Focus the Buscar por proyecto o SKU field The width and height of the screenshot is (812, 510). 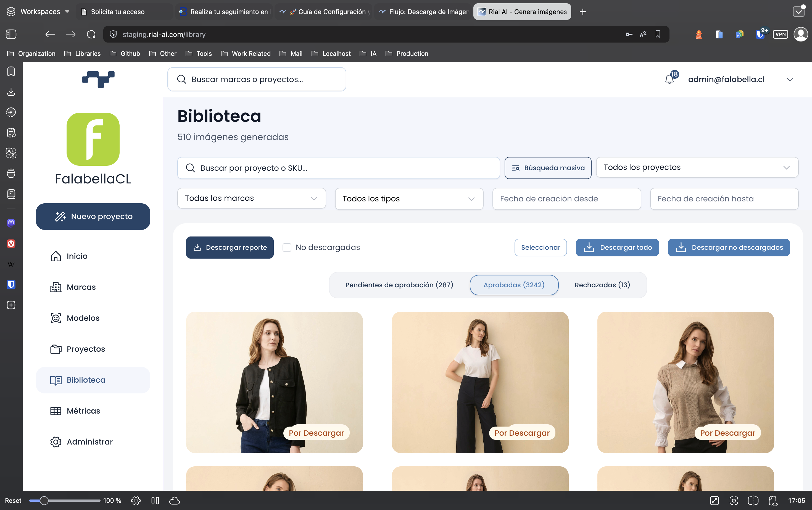click(x=339, y=168)
